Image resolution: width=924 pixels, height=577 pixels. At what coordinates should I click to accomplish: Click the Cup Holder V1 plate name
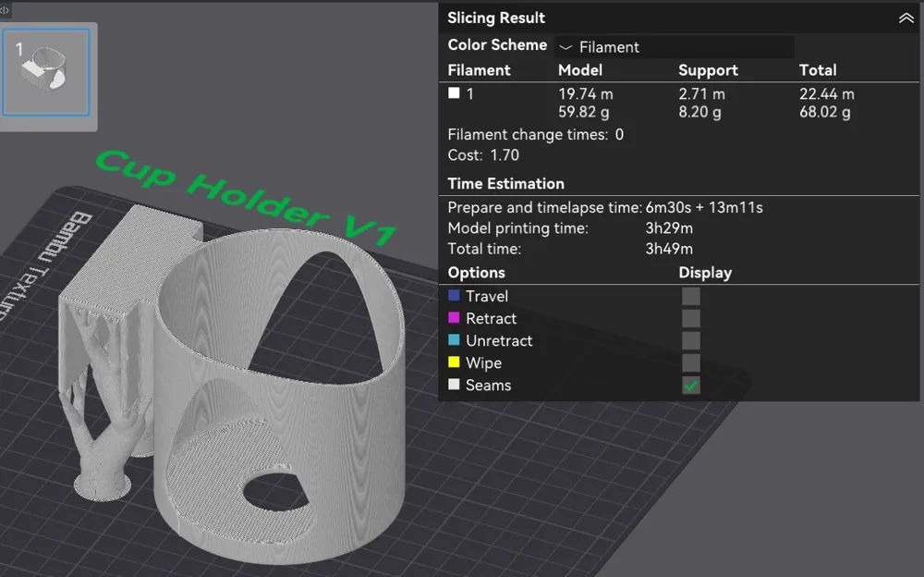pos(245,198)
